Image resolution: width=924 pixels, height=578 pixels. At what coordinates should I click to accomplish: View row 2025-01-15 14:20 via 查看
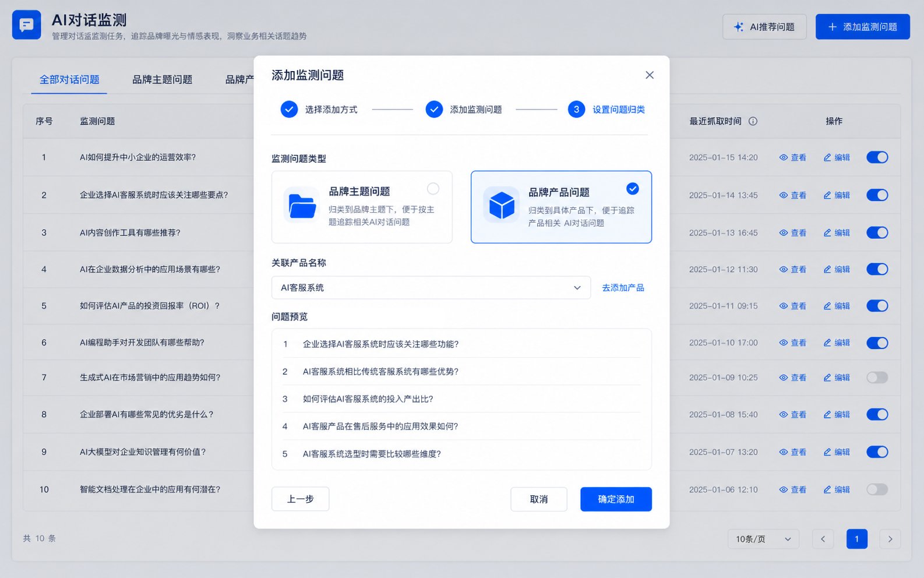pos(793,157)
